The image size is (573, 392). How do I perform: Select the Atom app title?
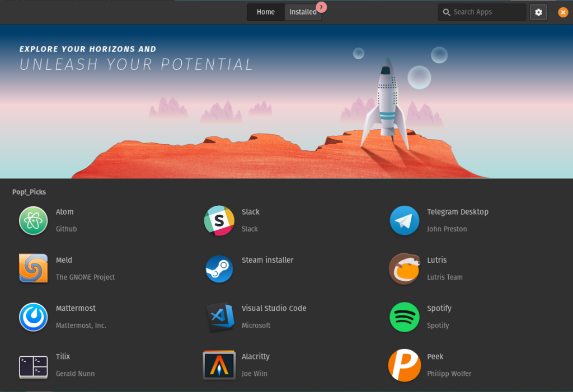pos(65,212)
